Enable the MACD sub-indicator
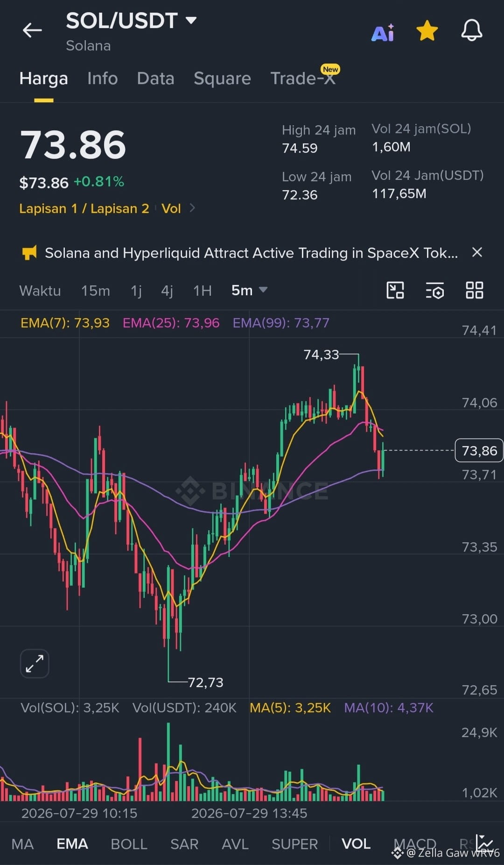The width and height of the screenshot is (504, 865). [415, 844]
